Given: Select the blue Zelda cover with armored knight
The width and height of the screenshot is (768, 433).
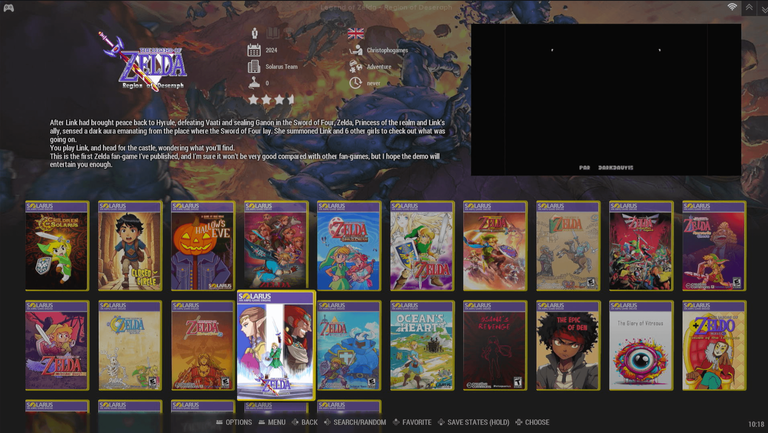Looking at the screenshot, I should 349,345.
